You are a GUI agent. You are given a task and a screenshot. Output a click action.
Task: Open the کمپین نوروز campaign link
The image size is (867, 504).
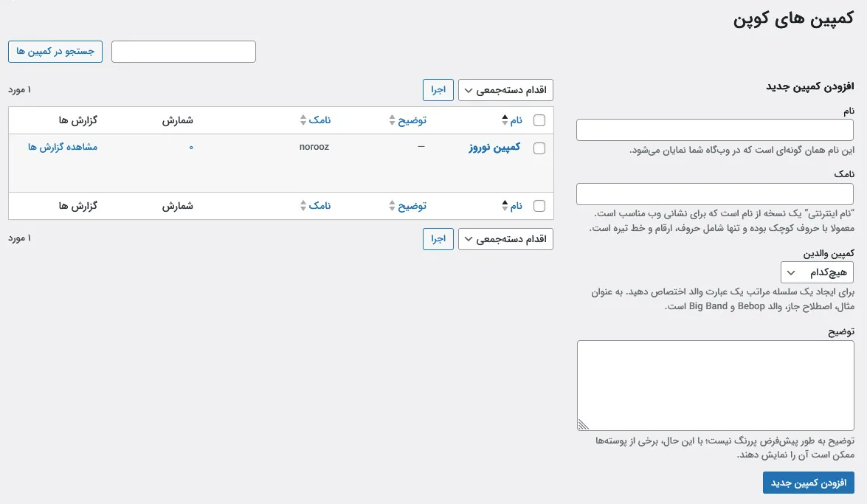point(494,147)
